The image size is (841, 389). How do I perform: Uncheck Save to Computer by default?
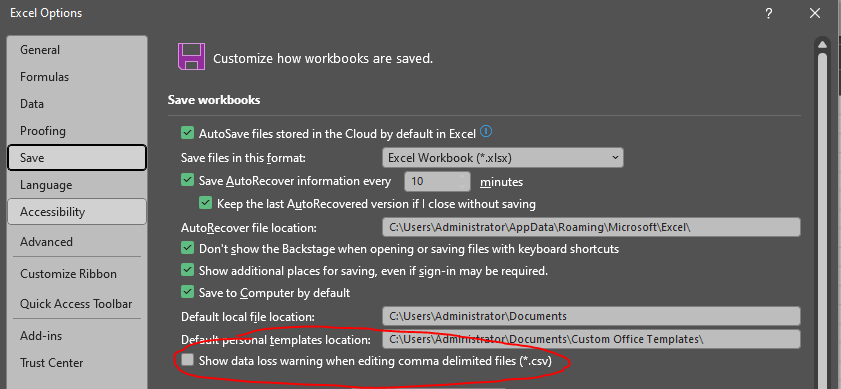tap(187, 292)
